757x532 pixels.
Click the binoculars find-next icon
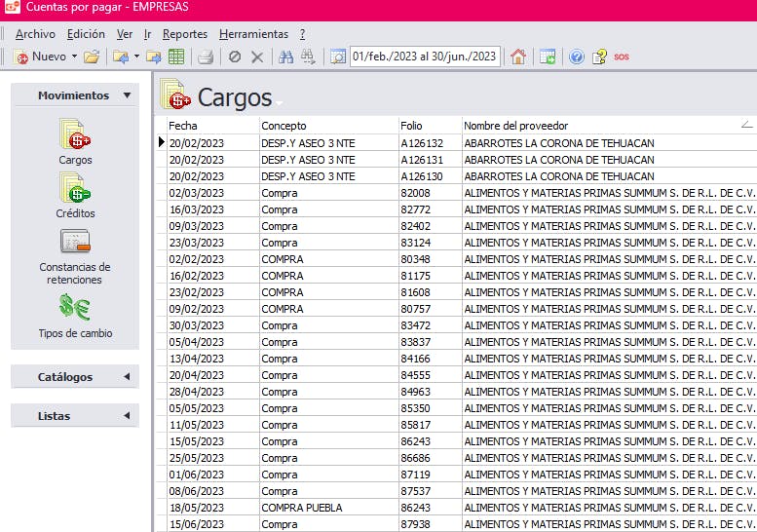308,57
